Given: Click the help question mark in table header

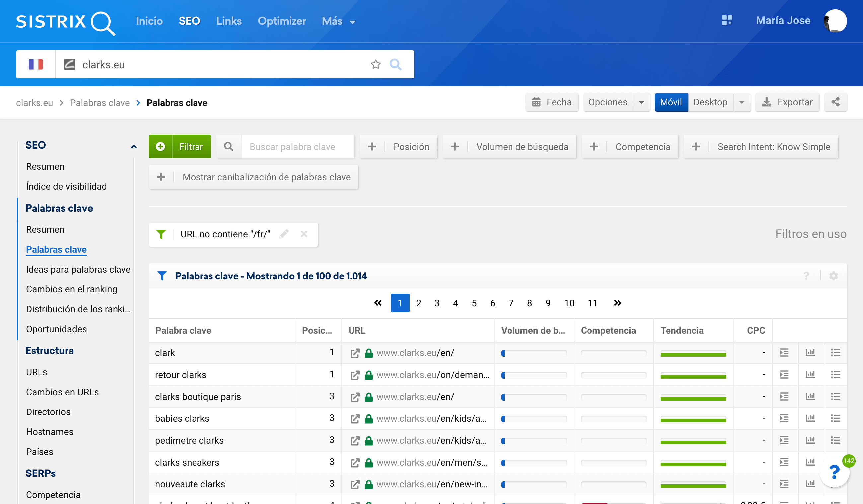Looking at the screenshot, I should [x=807, y=276].
